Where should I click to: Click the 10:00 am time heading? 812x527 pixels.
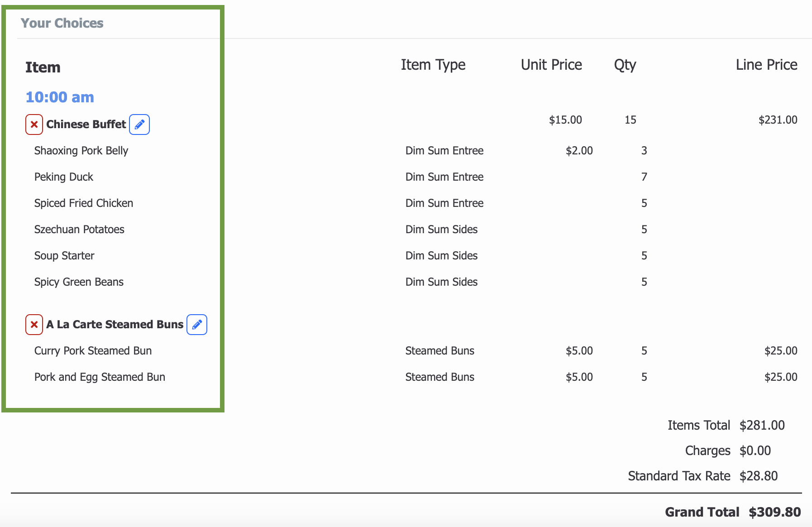pos(60,97)
